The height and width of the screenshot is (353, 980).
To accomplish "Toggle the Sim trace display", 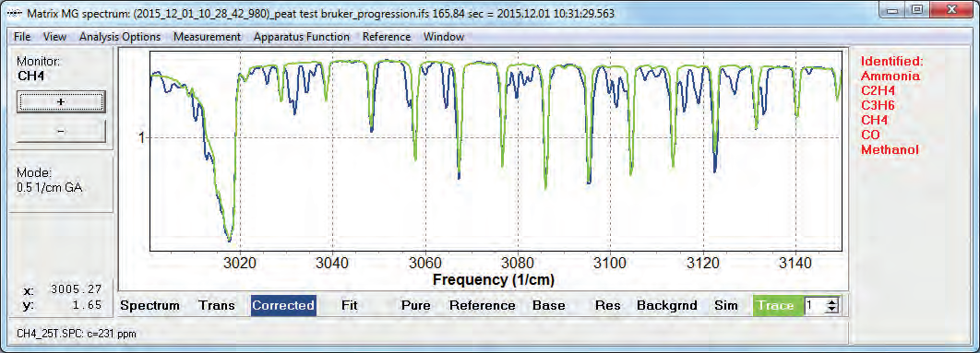I will (725, 305).
